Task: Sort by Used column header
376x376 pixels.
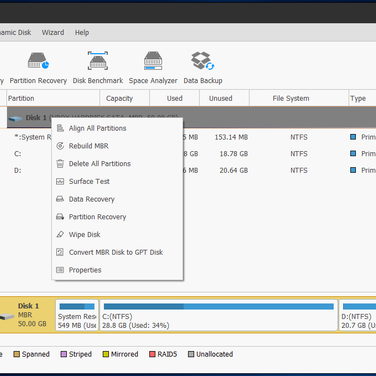Action: 174,98
